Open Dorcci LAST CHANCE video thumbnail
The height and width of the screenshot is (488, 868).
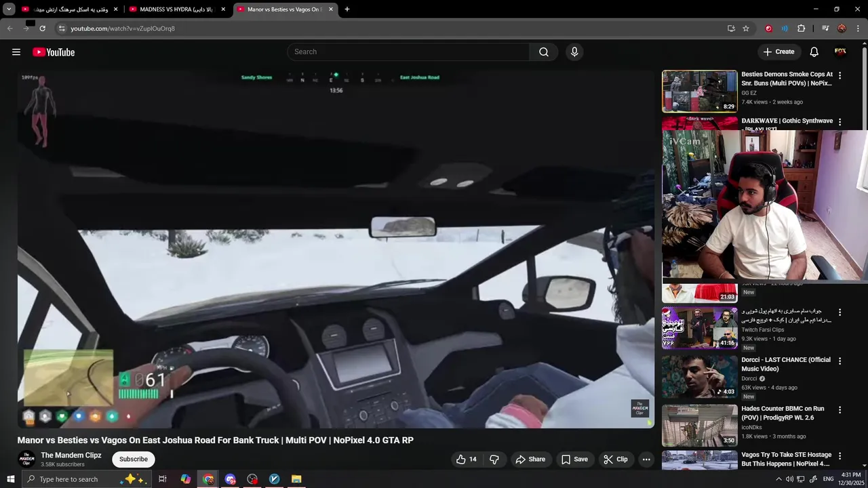click(699, 377)
